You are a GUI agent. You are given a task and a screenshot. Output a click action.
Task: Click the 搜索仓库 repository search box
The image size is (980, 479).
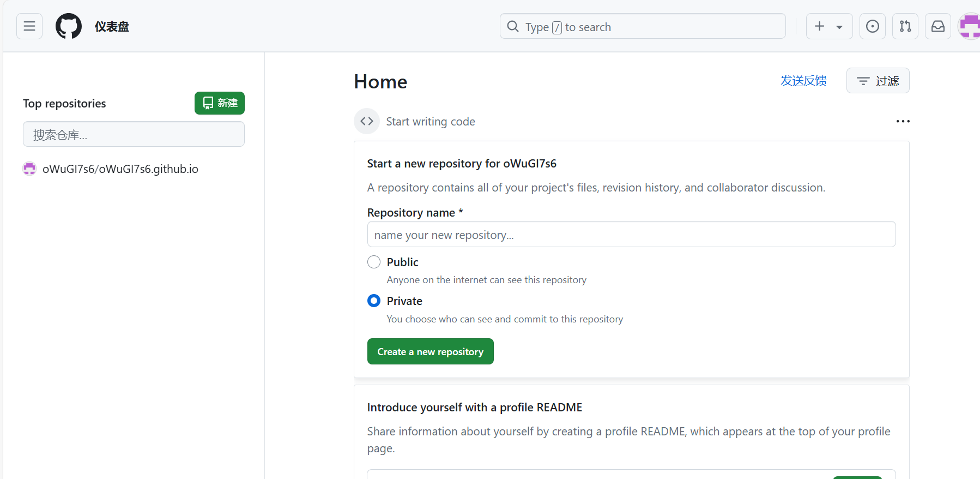point(134,134)
